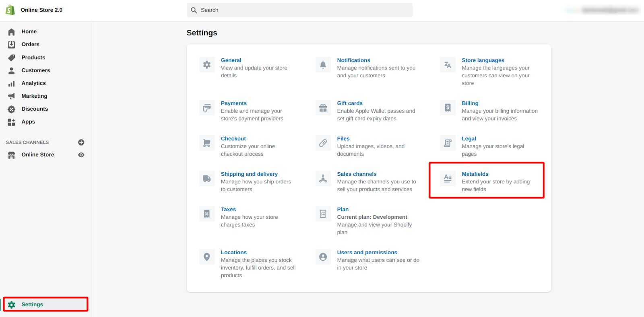The width and height of the screenshot is (644, 317).
Task: Open the Plan settings link
Action: [x=343, y=210]
